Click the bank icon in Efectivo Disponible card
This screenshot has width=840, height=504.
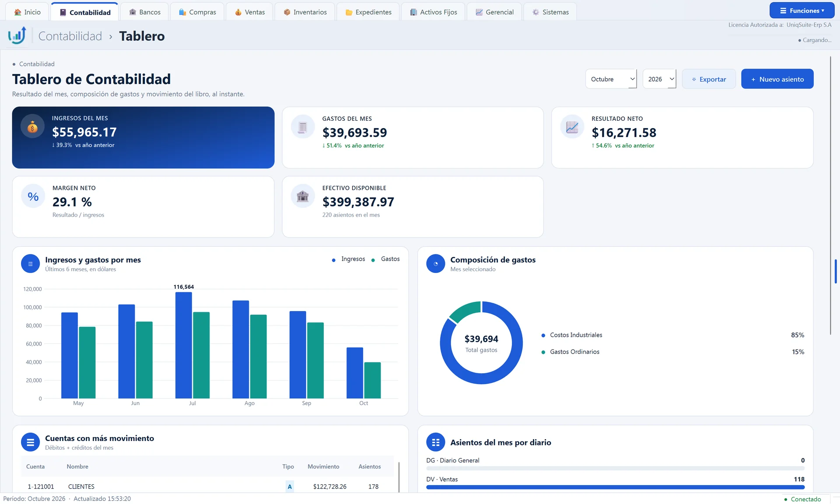[303, 196]
